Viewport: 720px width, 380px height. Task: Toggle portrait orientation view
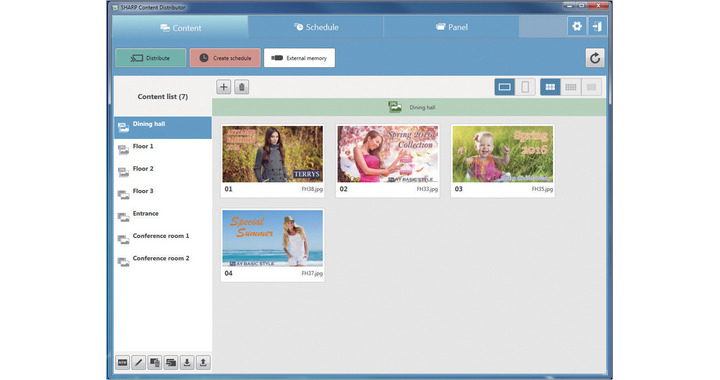click(525, 87)
